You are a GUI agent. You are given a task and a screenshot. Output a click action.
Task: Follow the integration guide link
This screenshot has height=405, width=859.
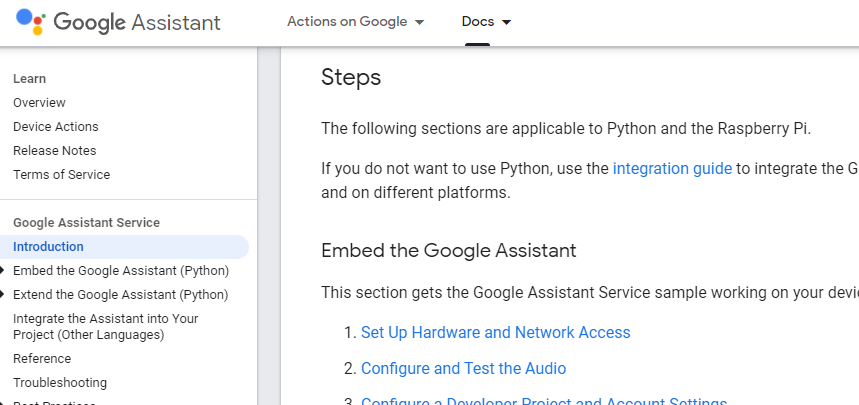[672, 168]
